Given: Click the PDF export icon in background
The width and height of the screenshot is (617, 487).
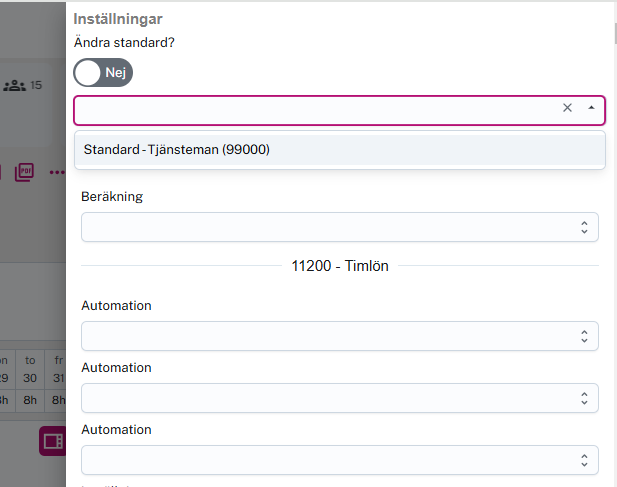Looking at the screenshot, I should (24, 172).
